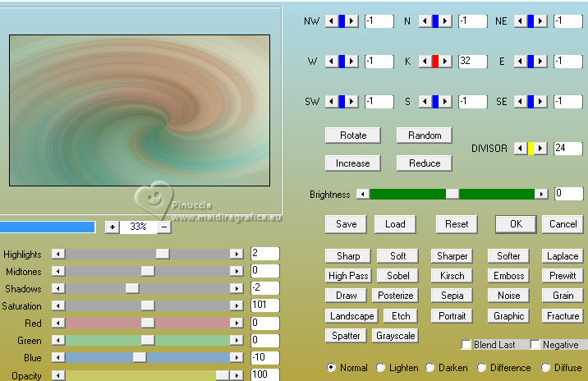Click the Shadows slider thumb
The height and width of the screenshot is (381, 588).
tap(132, 288)
